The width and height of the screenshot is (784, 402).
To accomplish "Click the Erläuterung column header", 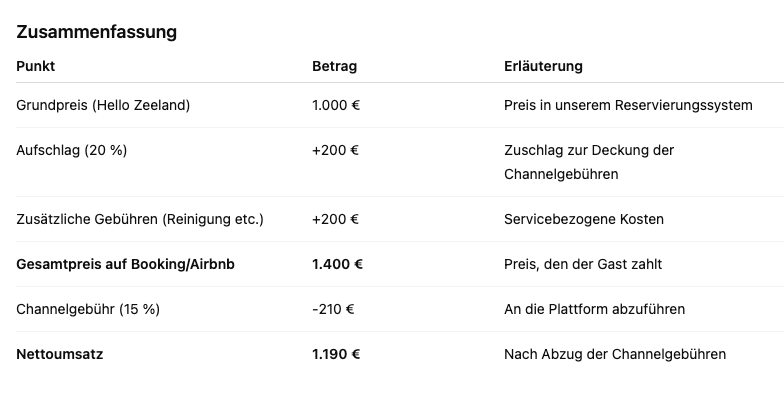I will point(543,66).
